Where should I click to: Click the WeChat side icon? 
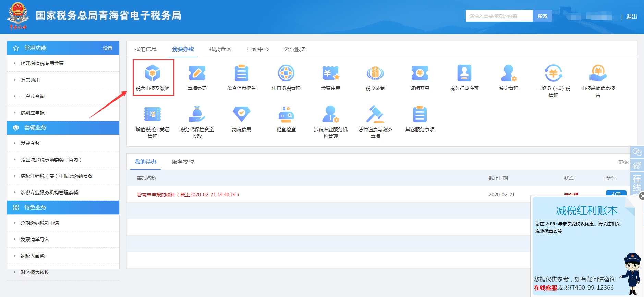click(x=637, y=152)
